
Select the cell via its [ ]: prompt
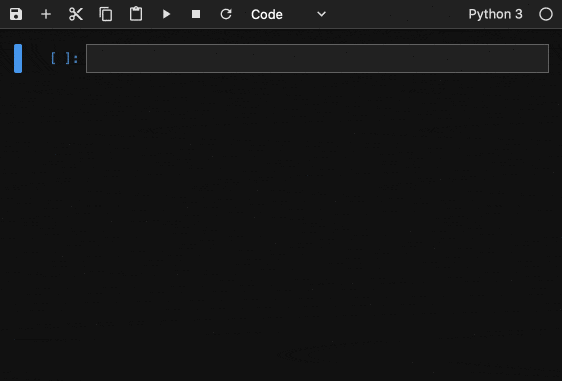(65, 58)
